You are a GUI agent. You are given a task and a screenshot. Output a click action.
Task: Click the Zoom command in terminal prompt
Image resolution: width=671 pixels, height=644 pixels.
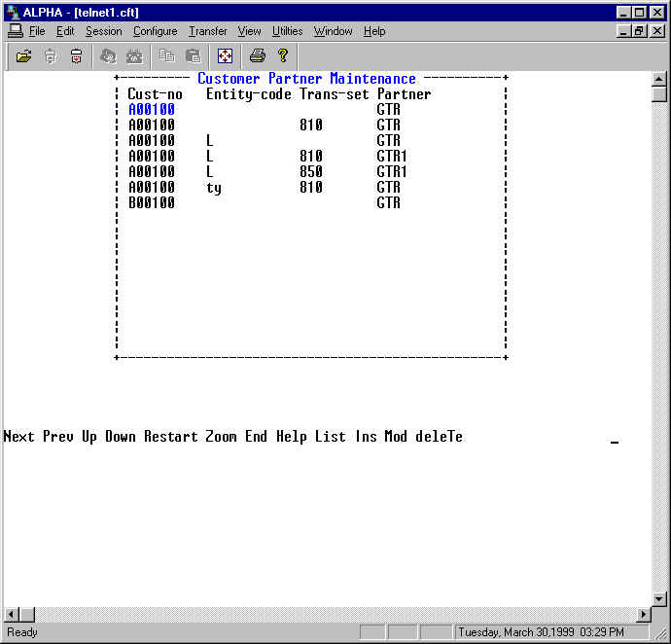tap(221, 437)
